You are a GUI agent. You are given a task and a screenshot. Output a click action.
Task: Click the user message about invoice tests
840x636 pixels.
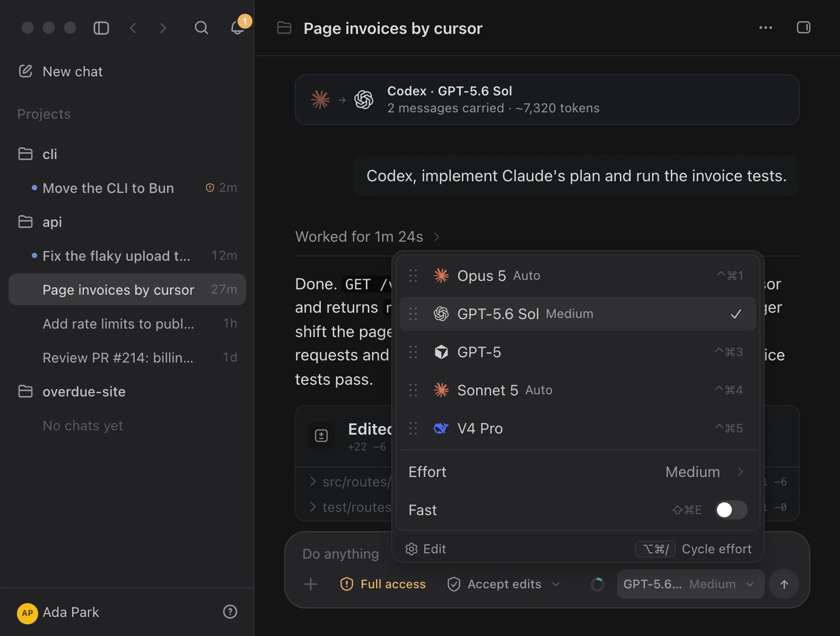(576, 176)
